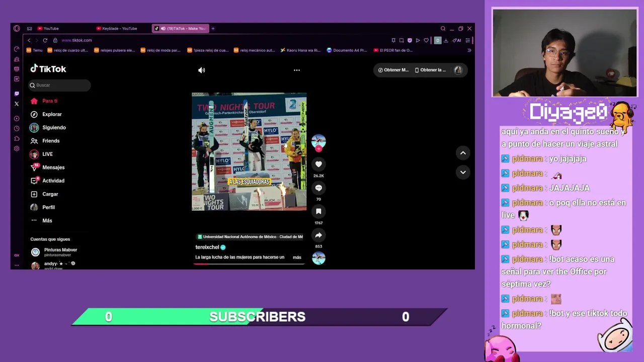Take a snapshot with the capture icon
644x362 pixels.
pyautogui.click(x=401, y=40)
